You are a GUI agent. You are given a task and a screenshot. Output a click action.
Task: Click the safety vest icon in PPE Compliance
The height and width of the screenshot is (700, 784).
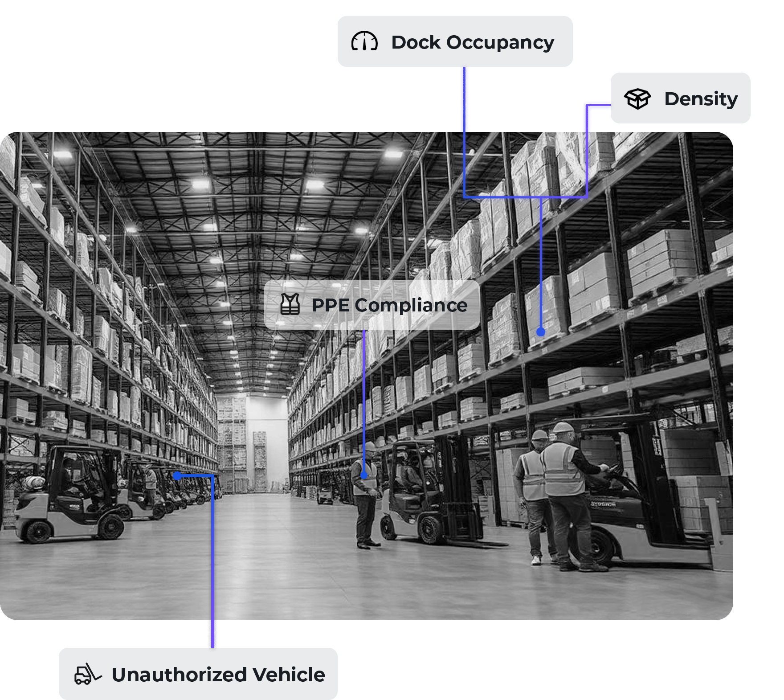pyautogui.click(x=290, y=305)
